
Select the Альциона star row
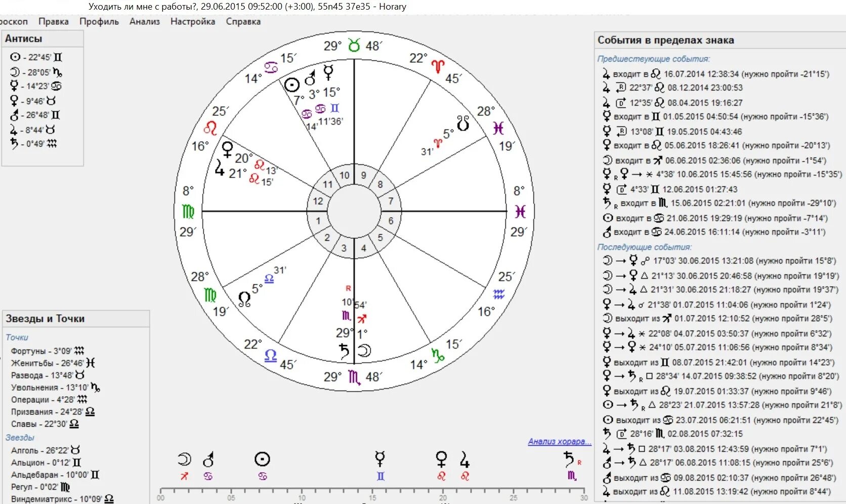[x=46, y=462]
